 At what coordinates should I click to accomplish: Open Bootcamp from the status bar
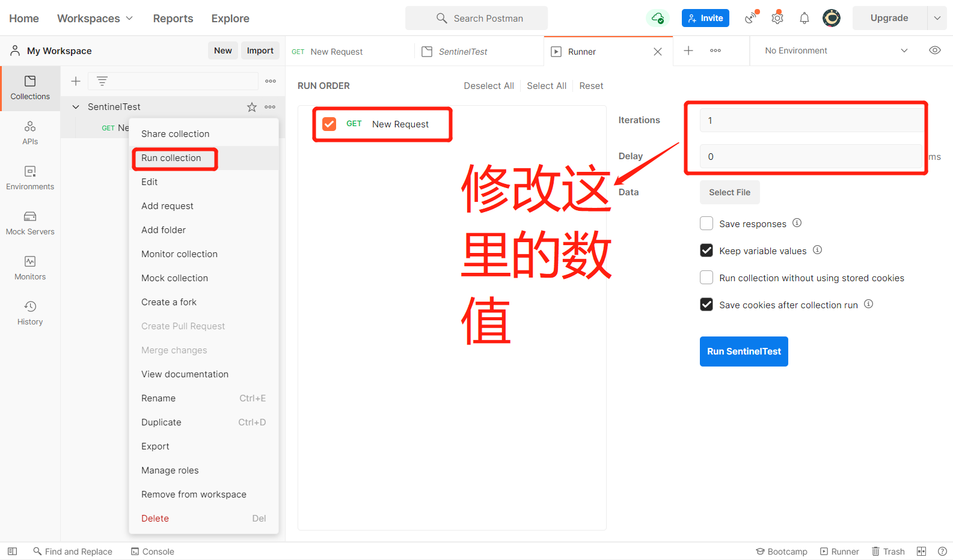[x=782, y=552]
